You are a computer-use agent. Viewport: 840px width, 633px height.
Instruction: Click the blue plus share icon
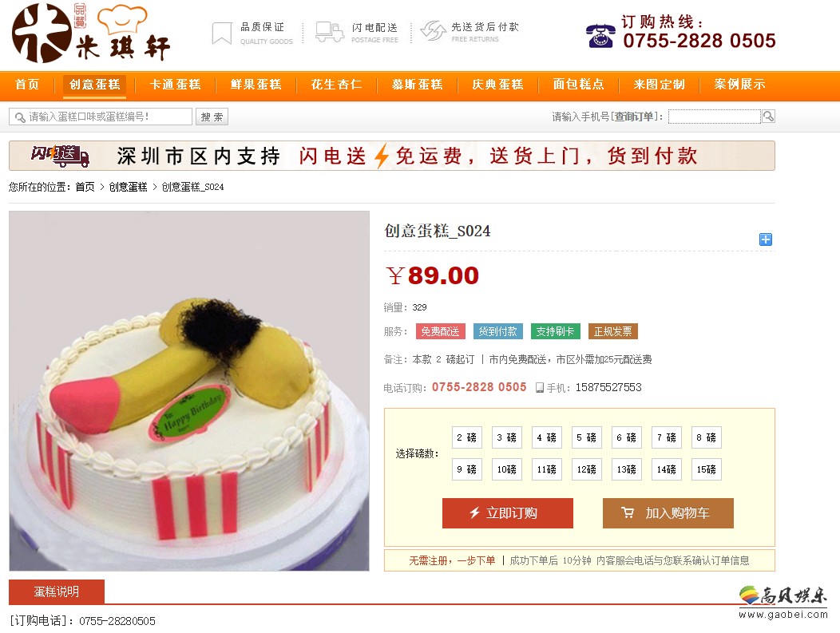(766, 239)
